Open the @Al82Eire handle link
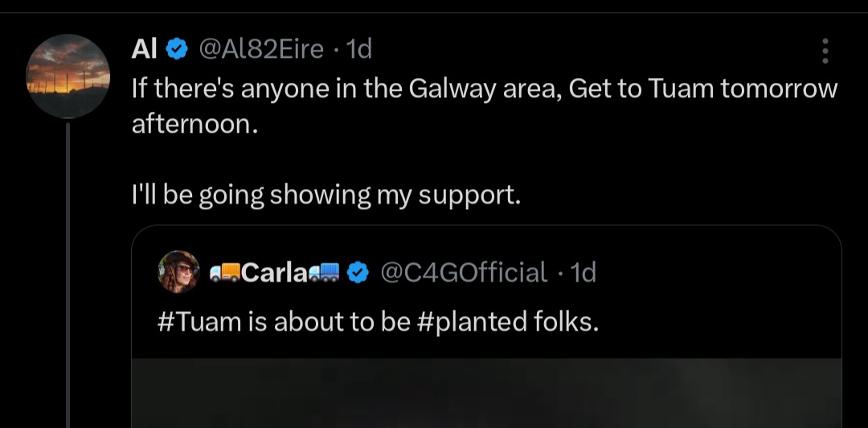Screen dimensions: 868x428 tap(260, 50)
